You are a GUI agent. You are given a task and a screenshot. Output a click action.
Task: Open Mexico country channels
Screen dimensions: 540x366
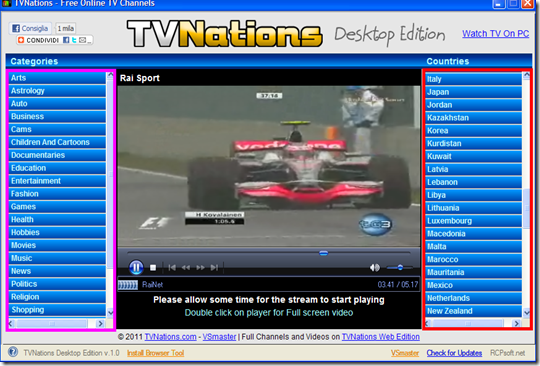[x=474, y=285]
